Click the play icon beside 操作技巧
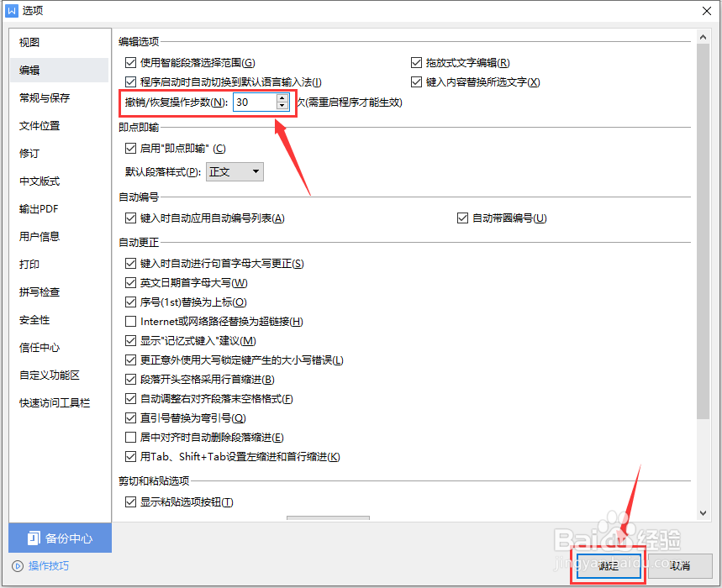The width and height of the screenshot is (722, 588). point(18,566)
